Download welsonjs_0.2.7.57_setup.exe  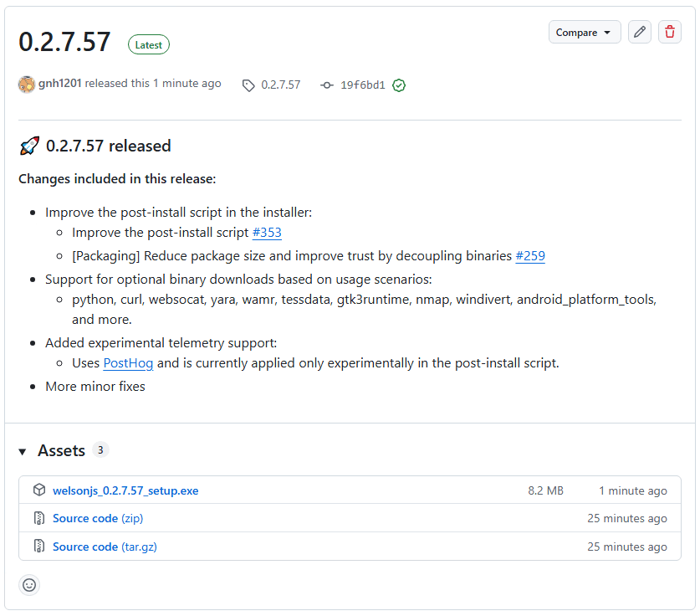tap(125, 490)
